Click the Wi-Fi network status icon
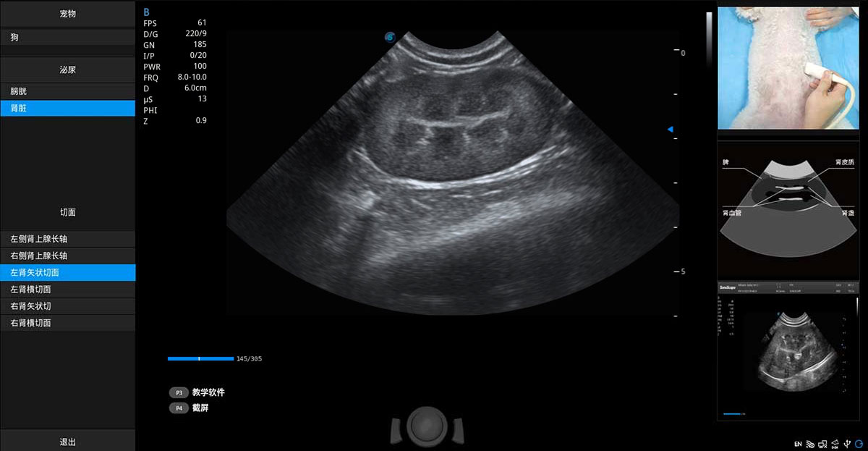Screen dimensions: 868x451 click(x=810, y=443)
